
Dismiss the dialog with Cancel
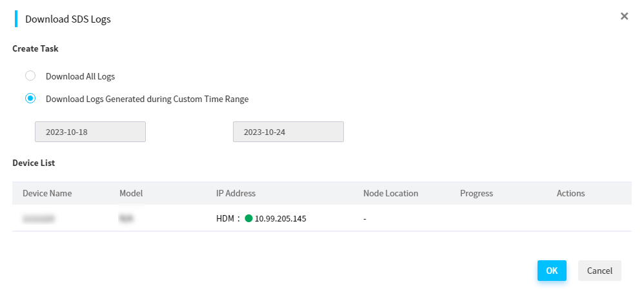click(599, 271)
